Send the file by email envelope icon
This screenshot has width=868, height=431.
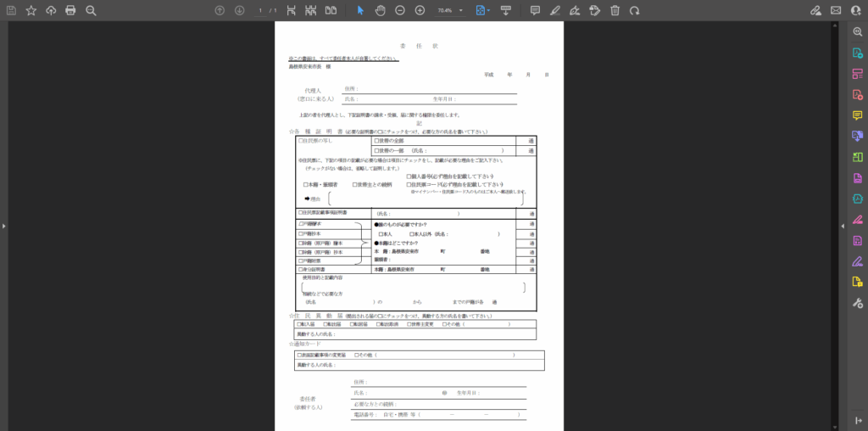coord(836,10)
